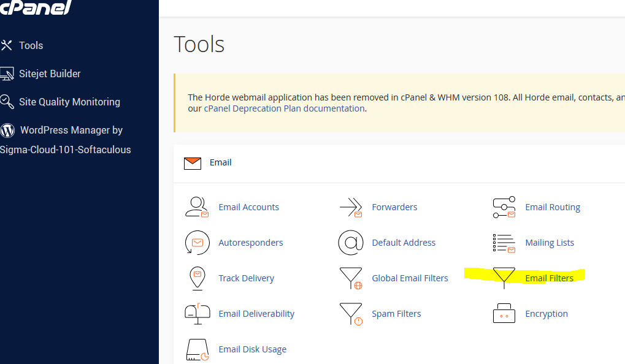The width and height of the screenshot is (625, 364).
Task: Select Tools in the sidebar
Action: (31, 45)
